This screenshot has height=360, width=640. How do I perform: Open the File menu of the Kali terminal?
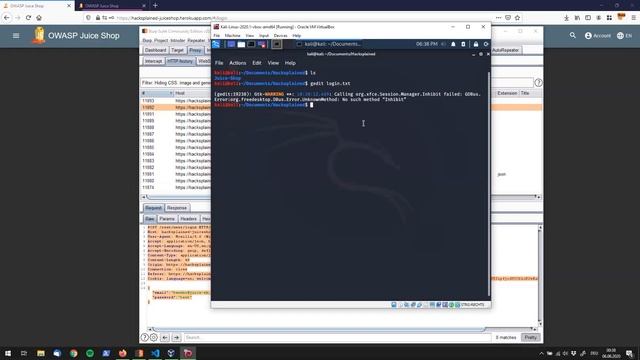219,63
